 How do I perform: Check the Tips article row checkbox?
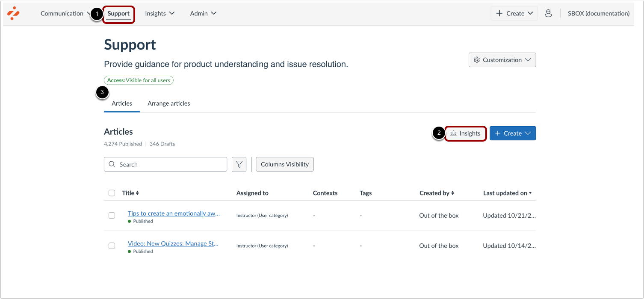pos(112,216)
